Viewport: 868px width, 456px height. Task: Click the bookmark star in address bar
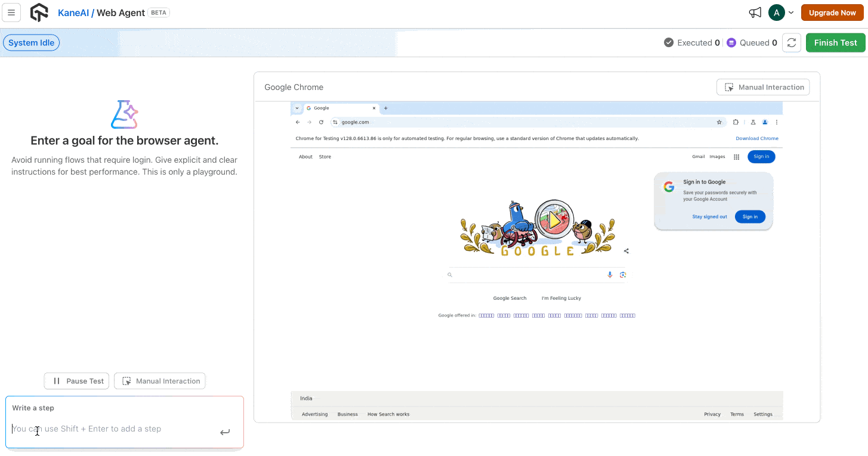[x=719, y=122]
